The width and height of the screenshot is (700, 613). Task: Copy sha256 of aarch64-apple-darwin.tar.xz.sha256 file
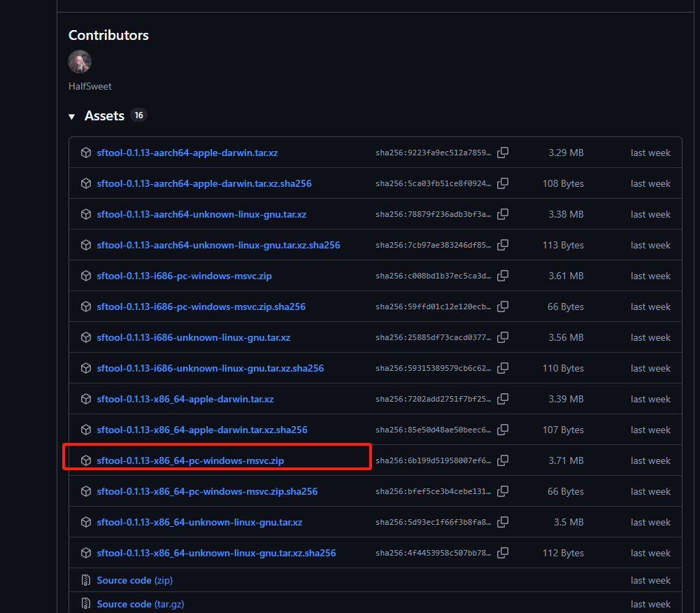503,183
